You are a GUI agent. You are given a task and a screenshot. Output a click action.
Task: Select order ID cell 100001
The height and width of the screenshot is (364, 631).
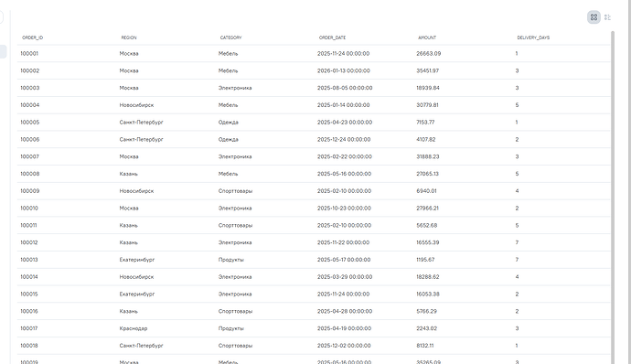click(x=29, y=54)
